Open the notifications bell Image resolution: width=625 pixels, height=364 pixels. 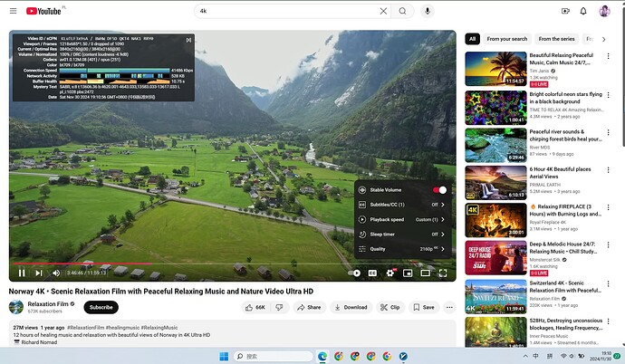point(583,11)
